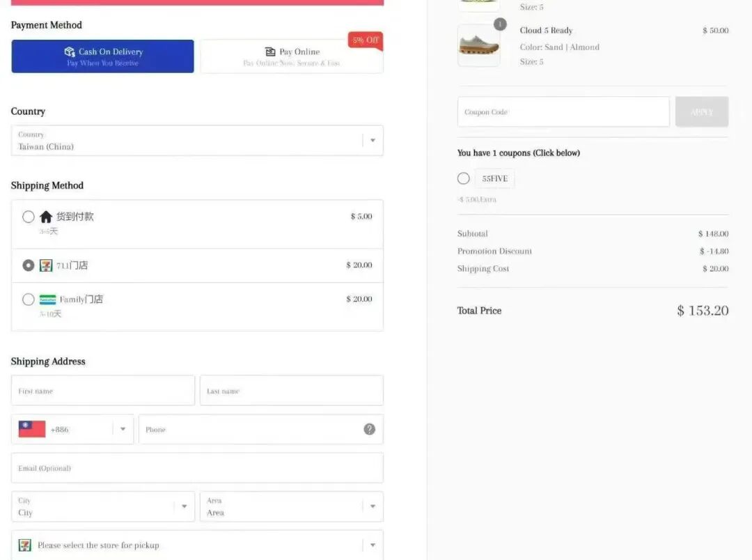This screenshot has width=752, height=560.
Task: Click the Total Price $ 153.20 amount
Action: tap(703, 311)
